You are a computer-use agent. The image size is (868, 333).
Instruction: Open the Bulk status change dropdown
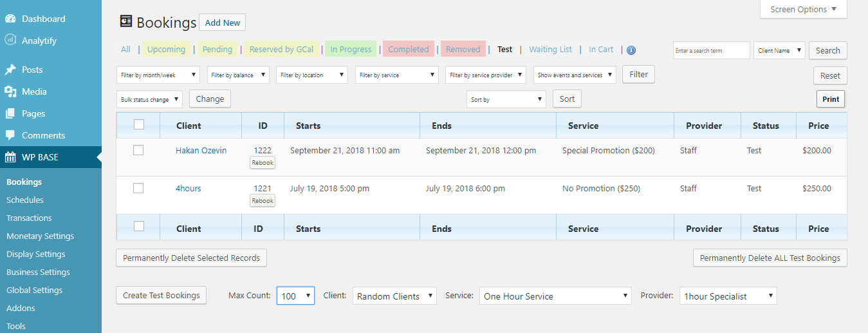pyautogui.click(x=150, y=99)
